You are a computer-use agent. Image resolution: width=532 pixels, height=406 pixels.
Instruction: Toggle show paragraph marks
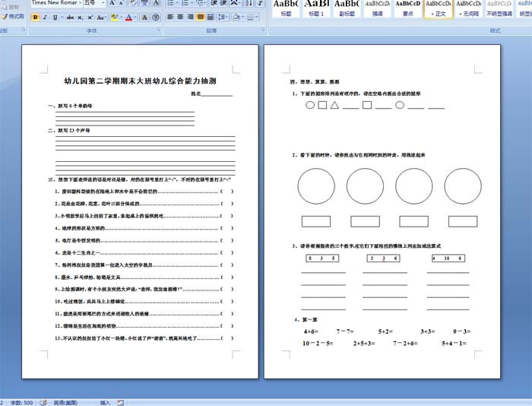point(260,3)
